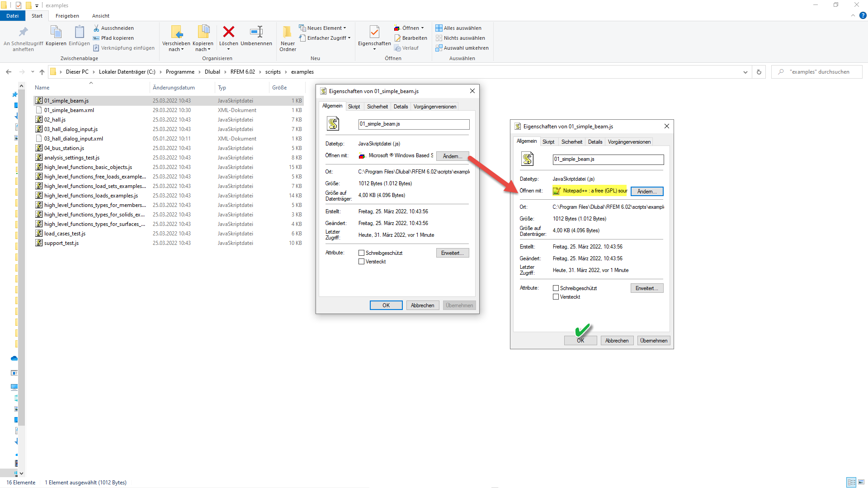This screenshot has width=868, height=488.
Task: Confirm with OK under the green checkmark
Action: coord(580,340)
